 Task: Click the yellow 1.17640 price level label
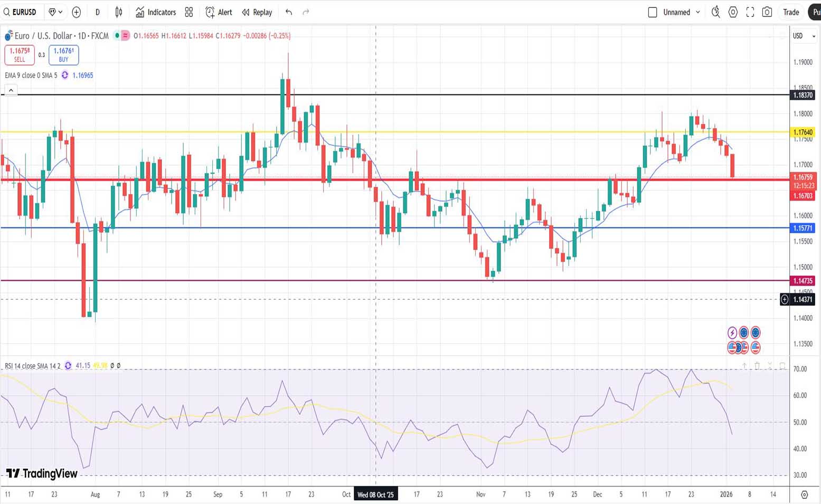[x=803, y=132]
